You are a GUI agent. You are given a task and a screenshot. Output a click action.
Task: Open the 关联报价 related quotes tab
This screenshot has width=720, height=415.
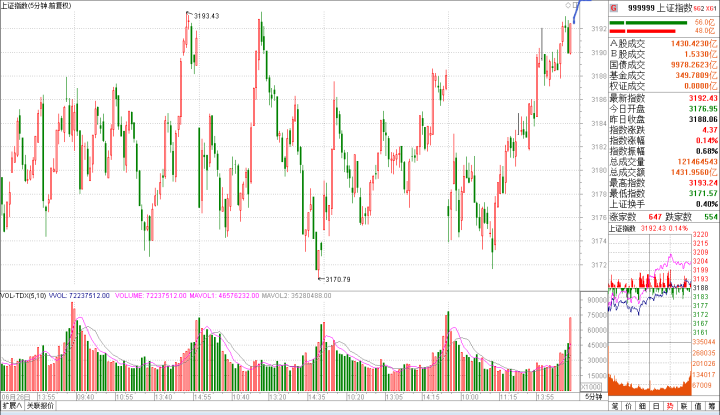tap(39, 408)
